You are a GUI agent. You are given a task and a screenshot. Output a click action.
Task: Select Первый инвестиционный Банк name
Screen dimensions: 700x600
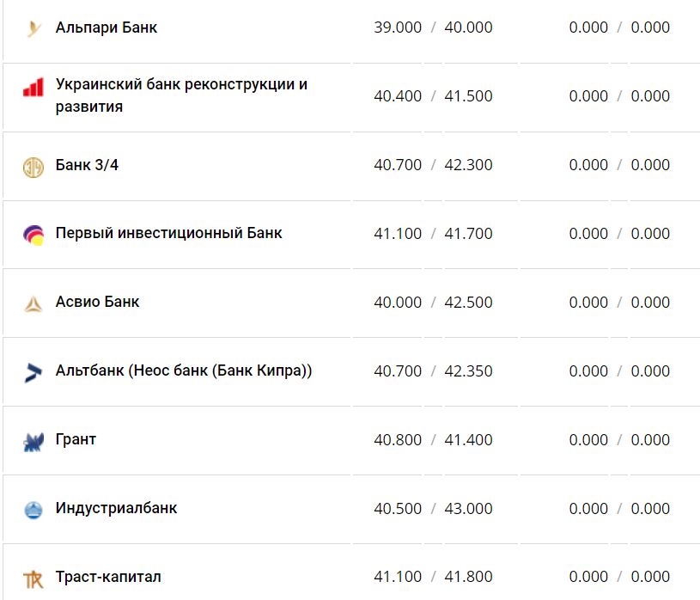coord(168,233)
